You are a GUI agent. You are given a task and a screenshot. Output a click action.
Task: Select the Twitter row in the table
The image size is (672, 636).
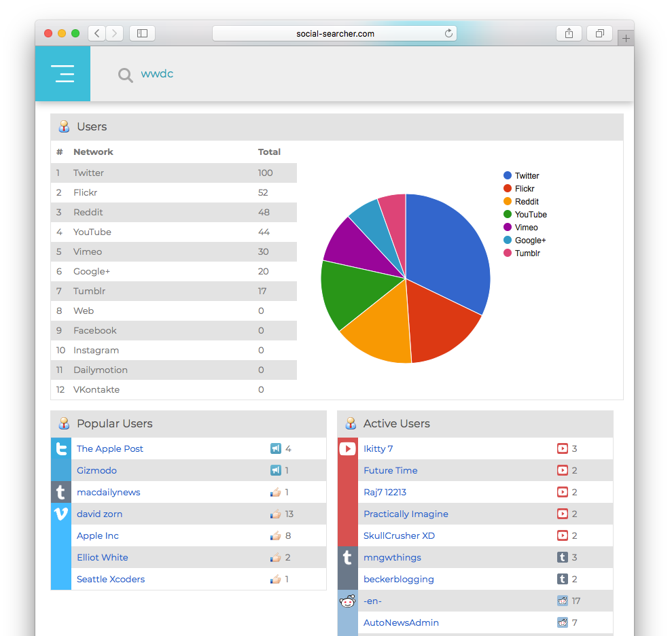(173, 173)
